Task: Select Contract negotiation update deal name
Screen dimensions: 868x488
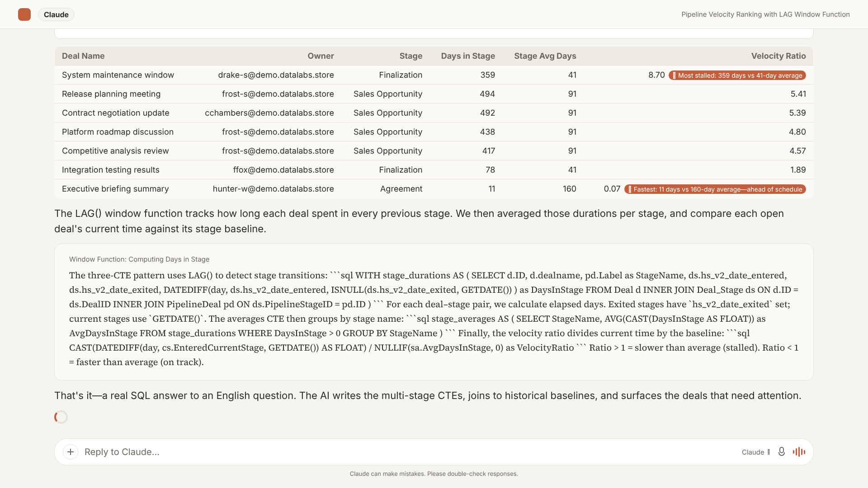Action: pos(116,113)
